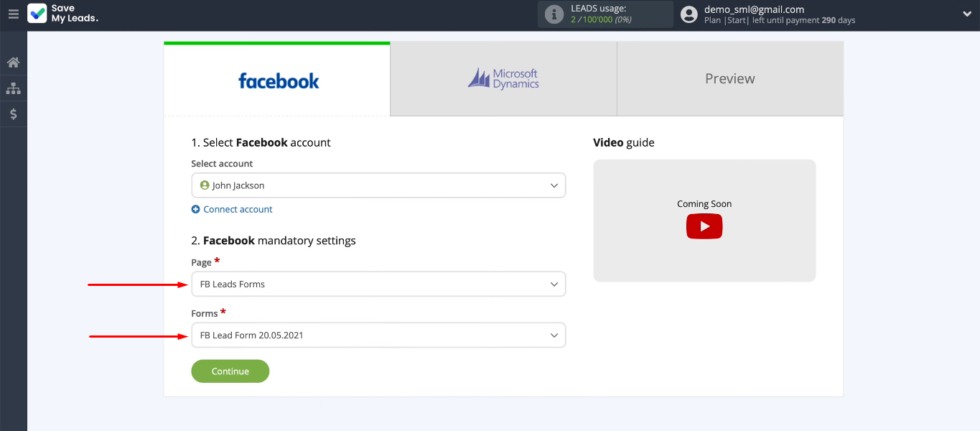Switch to the Facebook tab
The height and width of the screenshot is (431, 980).
coord(278,80)
